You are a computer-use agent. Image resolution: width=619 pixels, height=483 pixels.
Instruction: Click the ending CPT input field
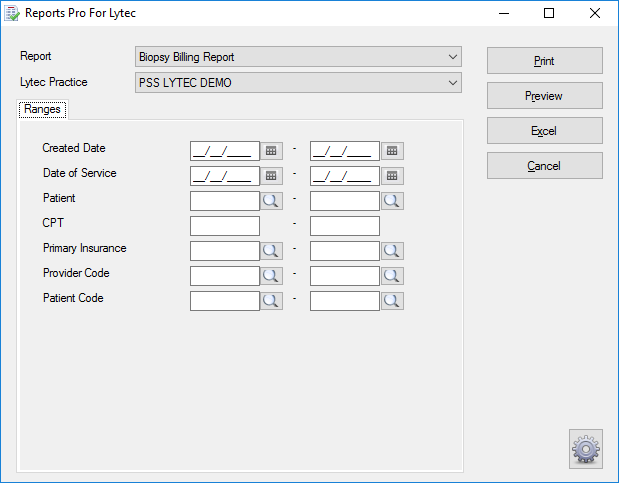345,226
